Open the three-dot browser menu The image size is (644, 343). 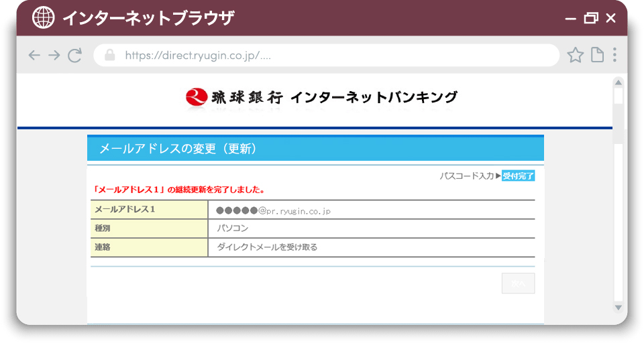[614, 56]
